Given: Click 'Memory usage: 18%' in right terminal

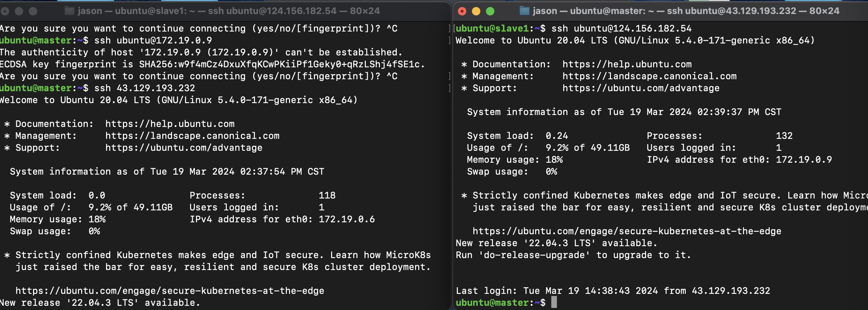Looking at the screenshot, I should [515, 160].
